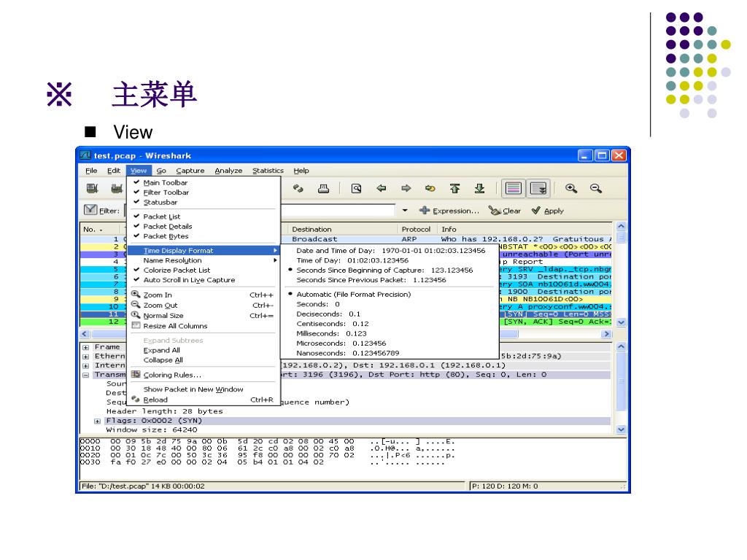Image resolution: width=747 pixels, height=560 pixels.
Task: Click the print toolbar icon
Action: tap(323, 189)
